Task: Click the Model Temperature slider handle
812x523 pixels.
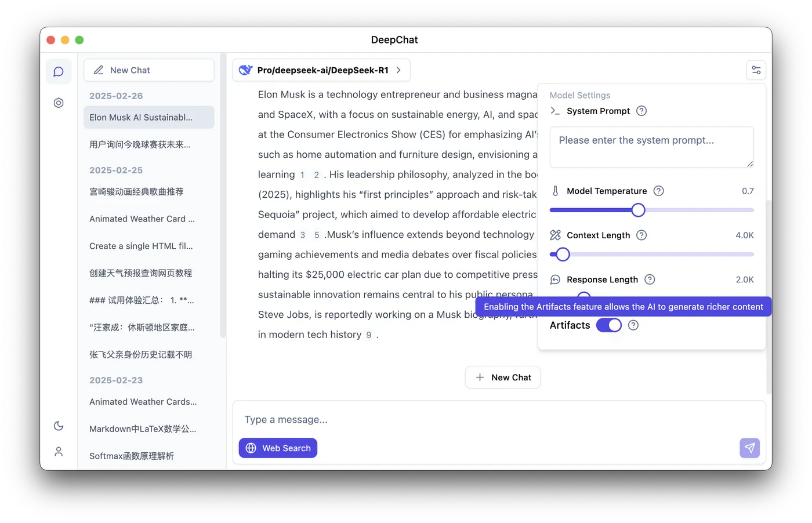Action: 638,210
